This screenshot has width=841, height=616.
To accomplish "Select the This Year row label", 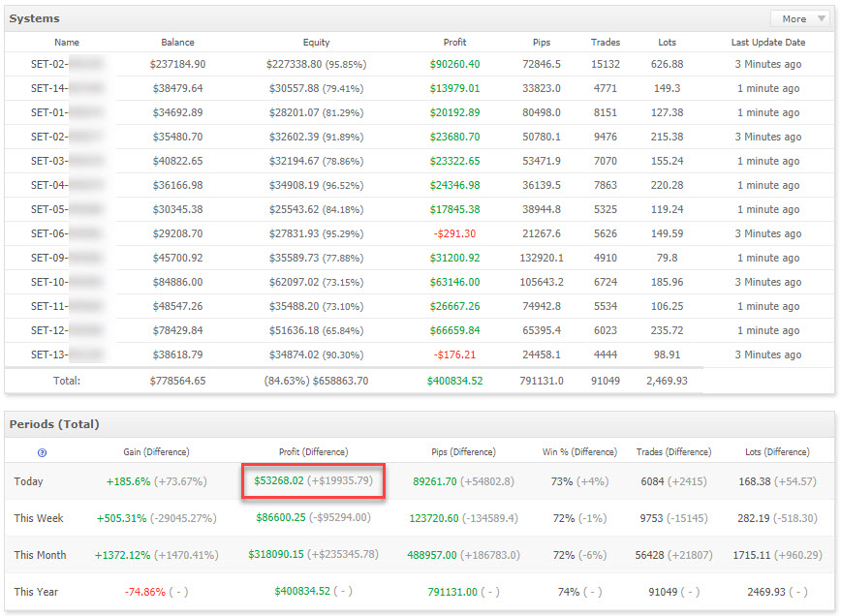I will 36,592.
